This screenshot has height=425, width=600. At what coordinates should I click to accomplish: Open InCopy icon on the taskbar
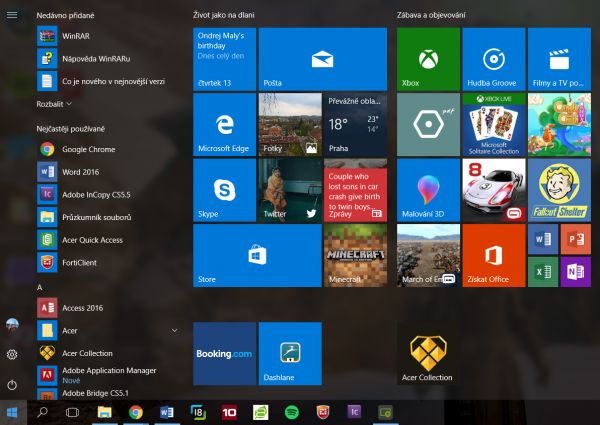(x=354, y=412)
